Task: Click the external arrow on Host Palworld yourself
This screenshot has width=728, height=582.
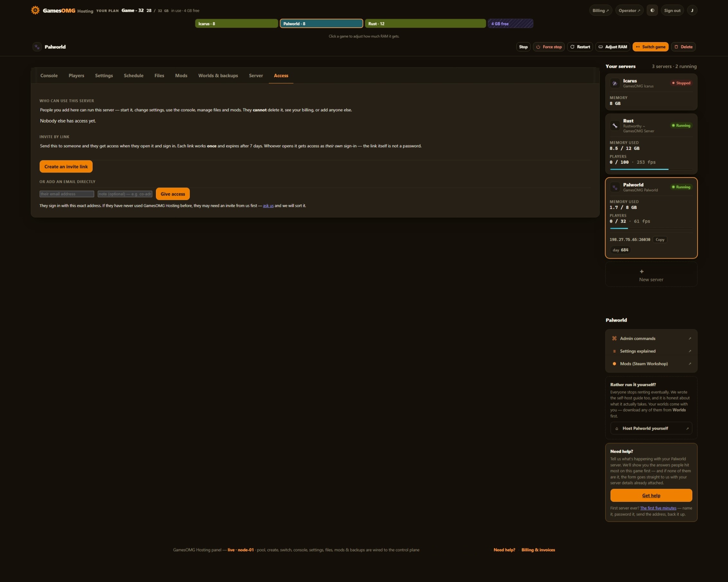Action: point(687,428)
